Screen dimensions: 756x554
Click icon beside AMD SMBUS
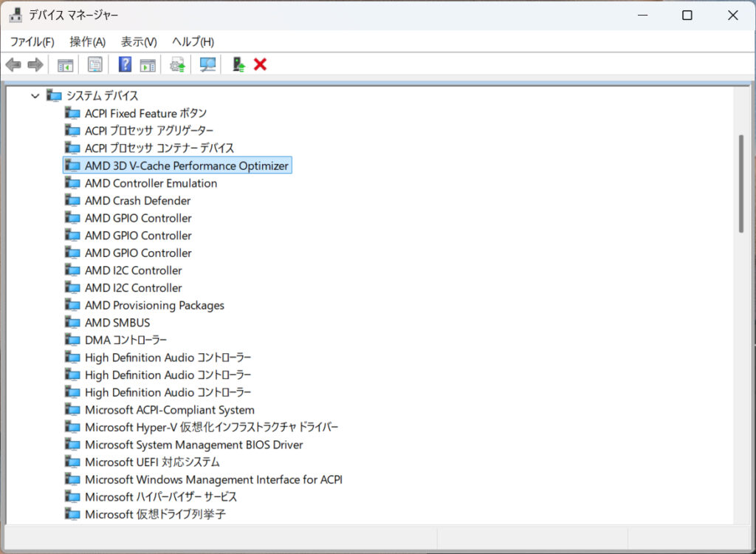click(x=72, y=322)
